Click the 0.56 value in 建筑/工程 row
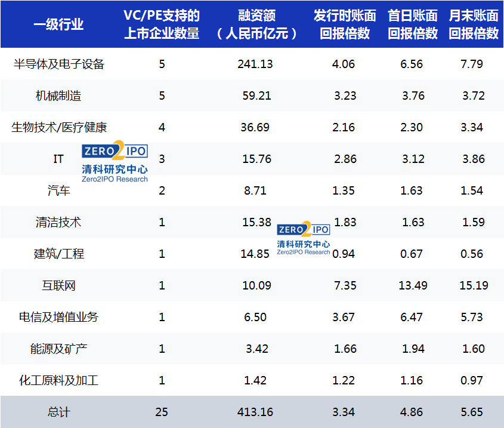The width and height of the screenshot is (504, 428). (472, 254)
